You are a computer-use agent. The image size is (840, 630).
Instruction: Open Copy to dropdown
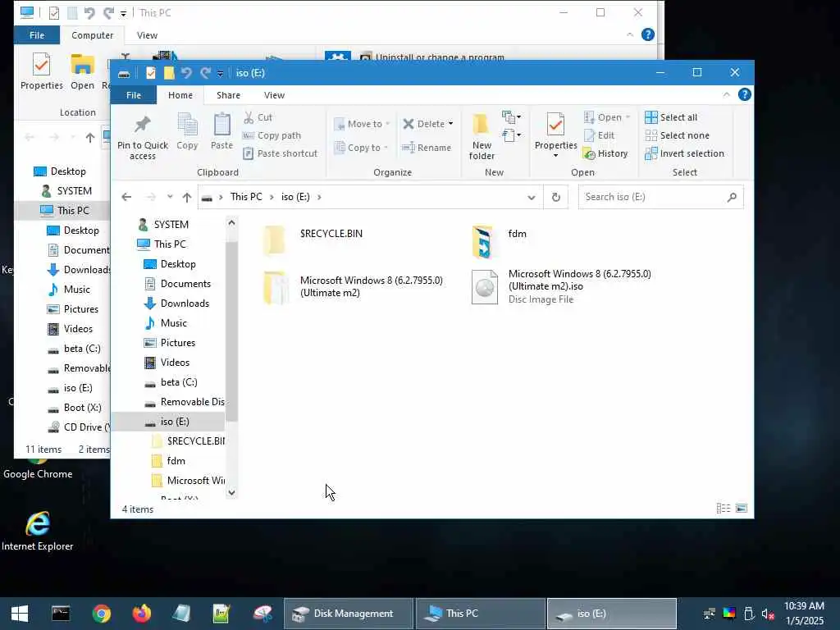pos(361,148)
